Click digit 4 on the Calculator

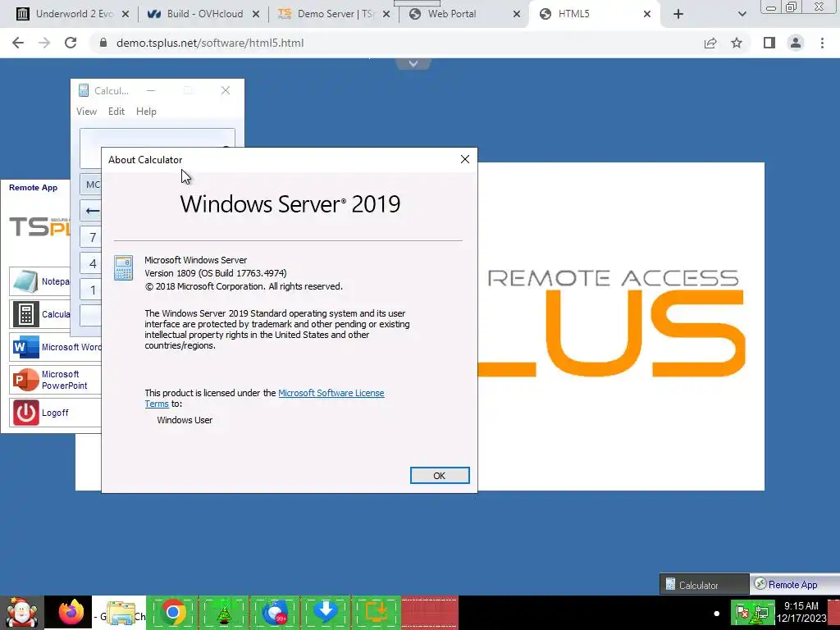(x=91, y=263)
